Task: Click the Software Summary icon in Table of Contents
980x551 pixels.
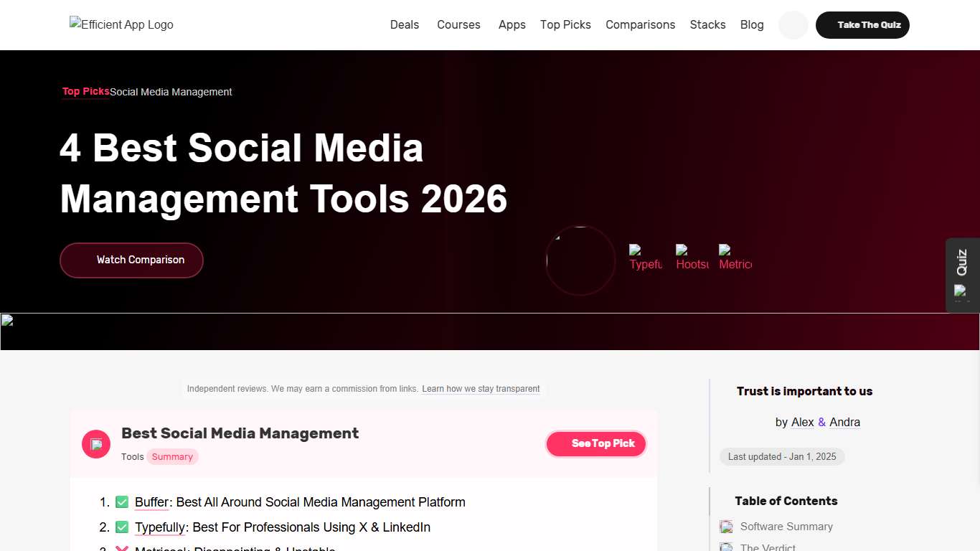Action: pyautogui.click(x=726, y=526)
